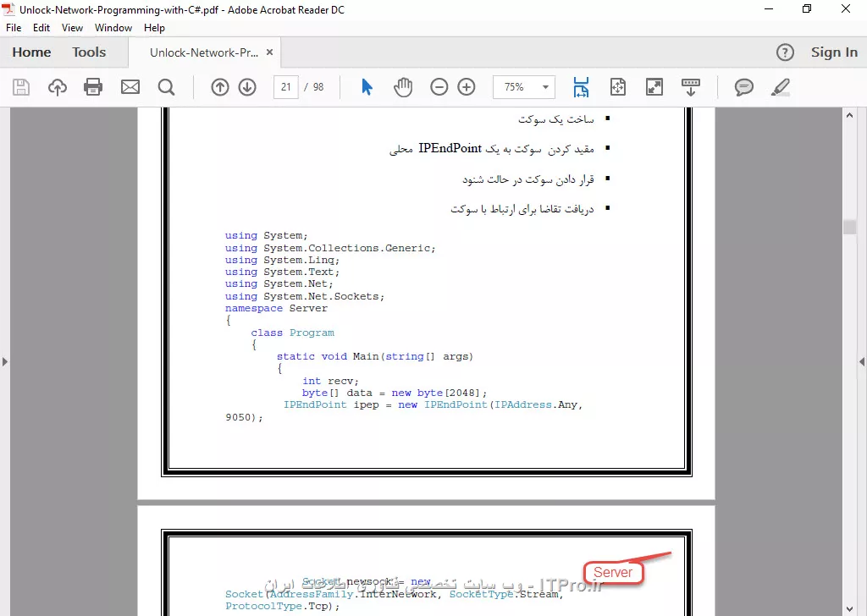This screenshot has height=616, width=867.
Task: Click the scrollbar down arrow
Action: pos(849,609)
